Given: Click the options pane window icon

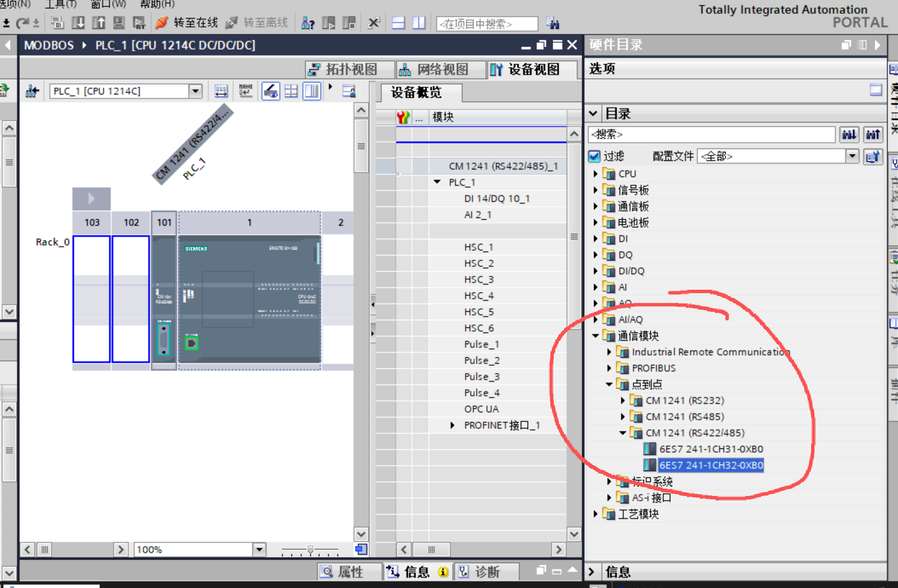Looking at the screenshot, I should point(876,90).
